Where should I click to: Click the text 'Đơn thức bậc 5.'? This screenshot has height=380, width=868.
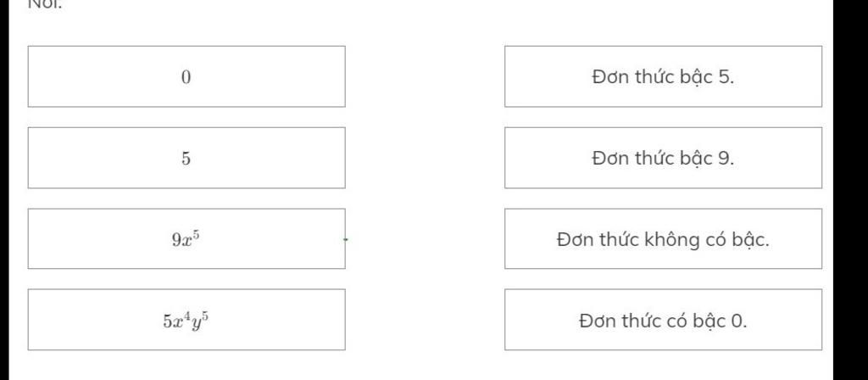(663, 77)
